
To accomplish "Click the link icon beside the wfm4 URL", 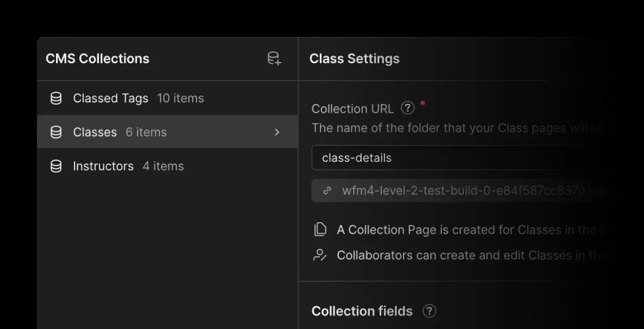I will tap(327, 191).
